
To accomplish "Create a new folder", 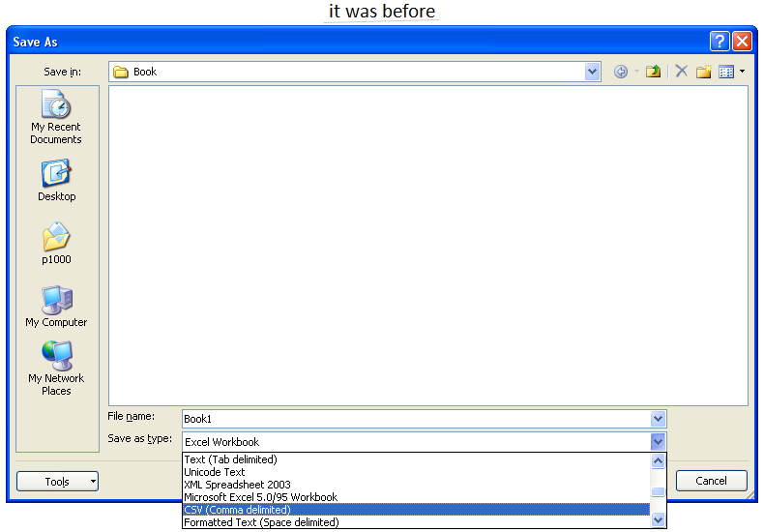I will (x=704, y=72).
